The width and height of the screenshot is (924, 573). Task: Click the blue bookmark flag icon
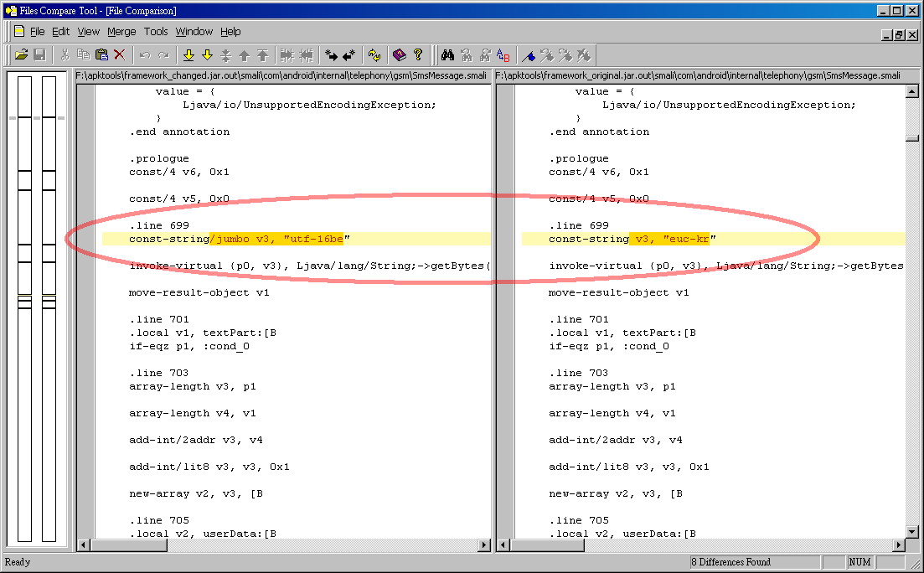click(529, 55)
